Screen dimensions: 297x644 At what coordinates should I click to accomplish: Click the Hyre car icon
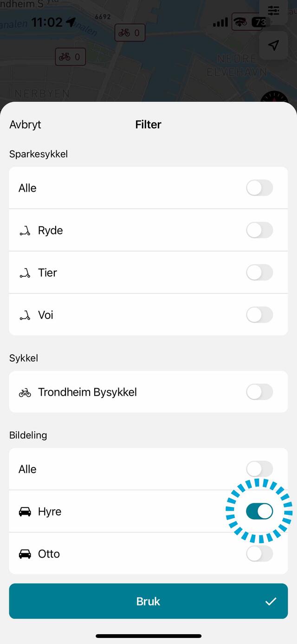point(24,511)
